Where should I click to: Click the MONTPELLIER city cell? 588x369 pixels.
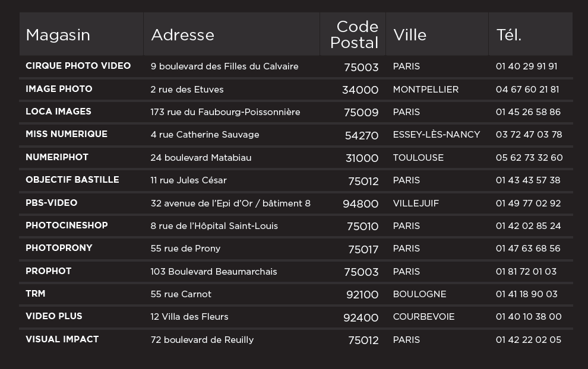point(425,90)
